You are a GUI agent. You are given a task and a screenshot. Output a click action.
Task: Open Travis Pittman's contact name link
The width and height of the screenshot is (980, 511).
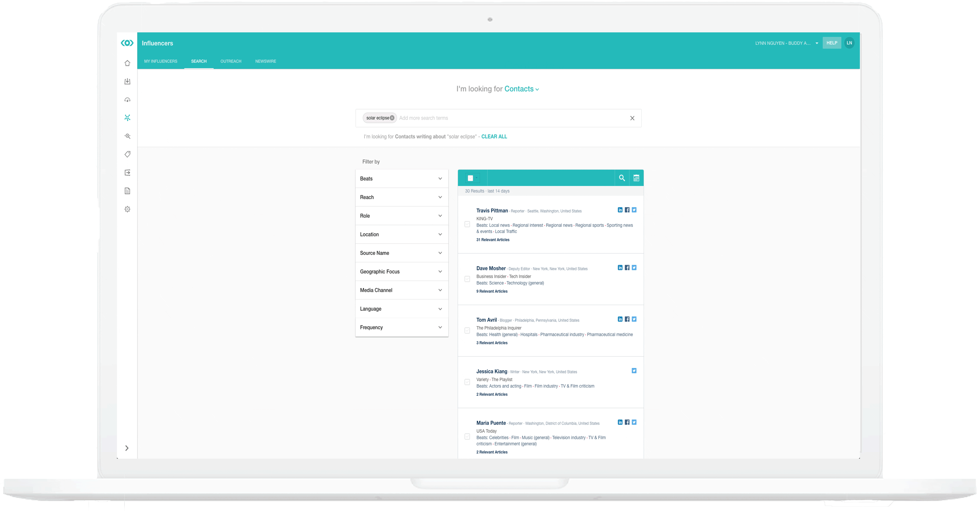coord(492,211)
